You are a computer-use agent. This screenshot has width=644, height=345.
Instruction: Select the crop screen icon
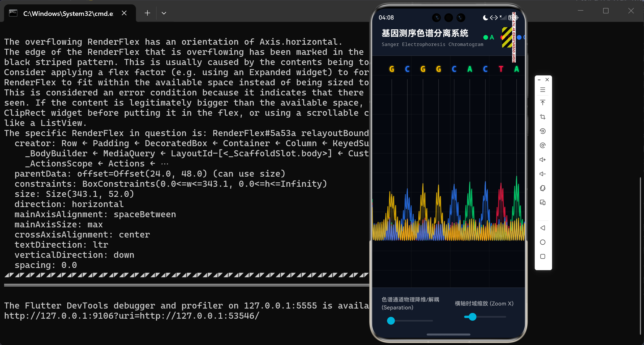pyautogui.click(x=543, y=117)
